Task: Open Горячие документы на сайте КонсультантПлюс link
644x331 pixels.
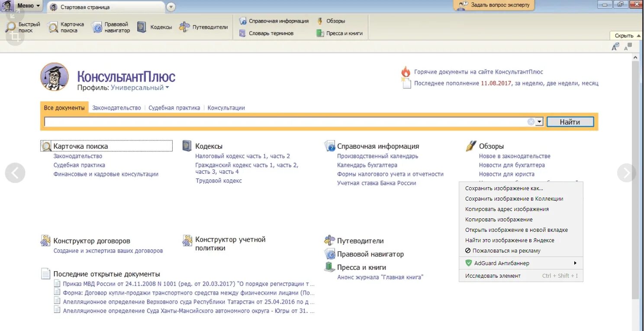Action: point(478,72)
